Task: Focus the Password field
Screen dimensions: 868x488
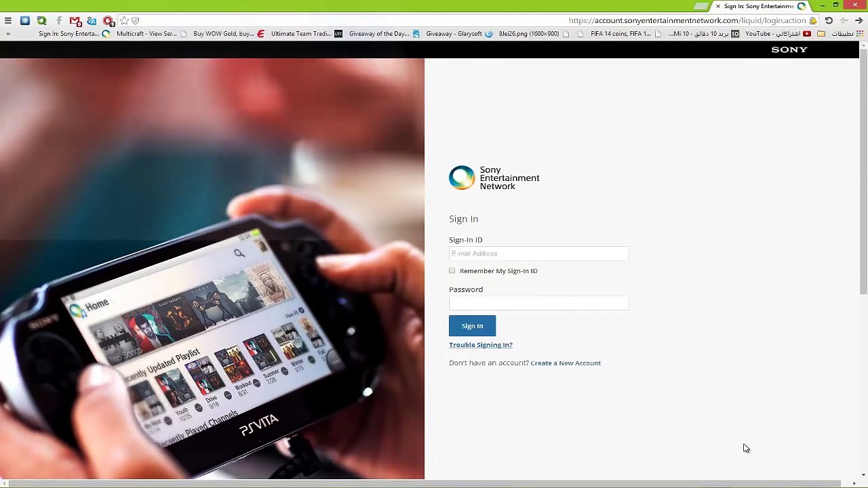Action: tap(538, 303)
